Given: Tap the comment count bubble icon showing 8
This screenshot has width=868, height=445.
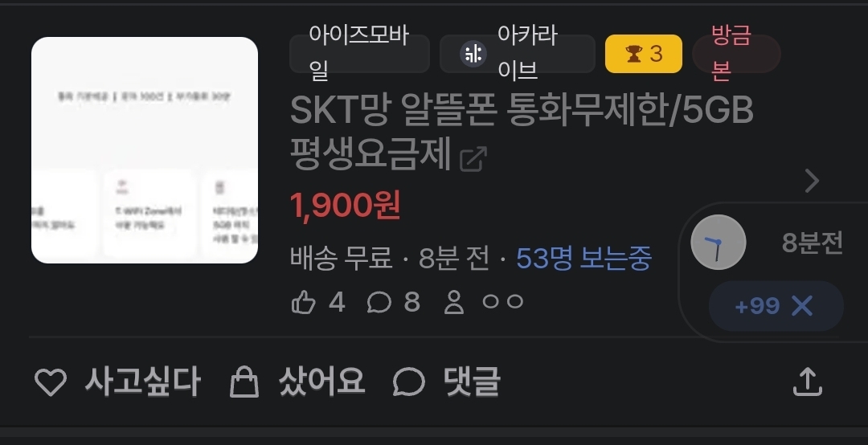Looking at the screenshot, I should (x=379, y=303).
